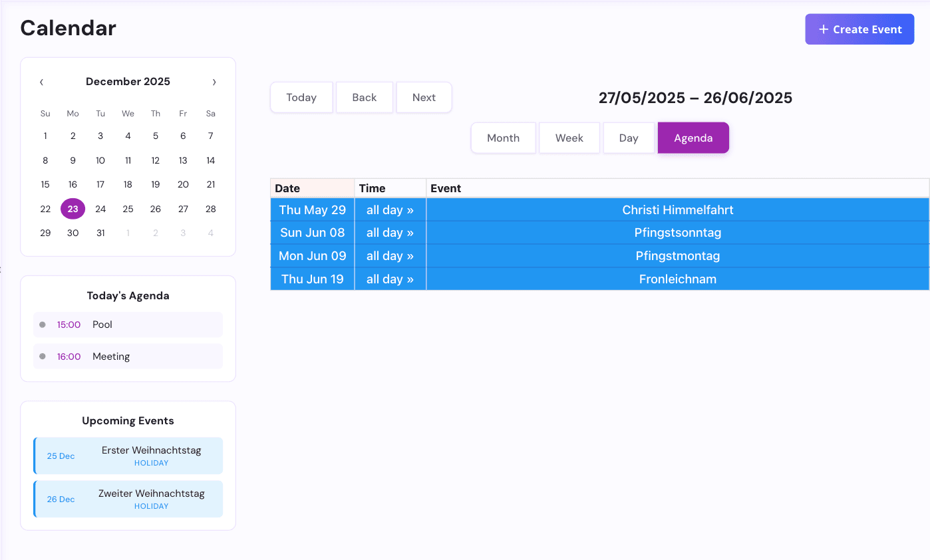Open the 16:00 Meeting agenda item
Viewport: 930px width, 560px height.
(128, 356)
